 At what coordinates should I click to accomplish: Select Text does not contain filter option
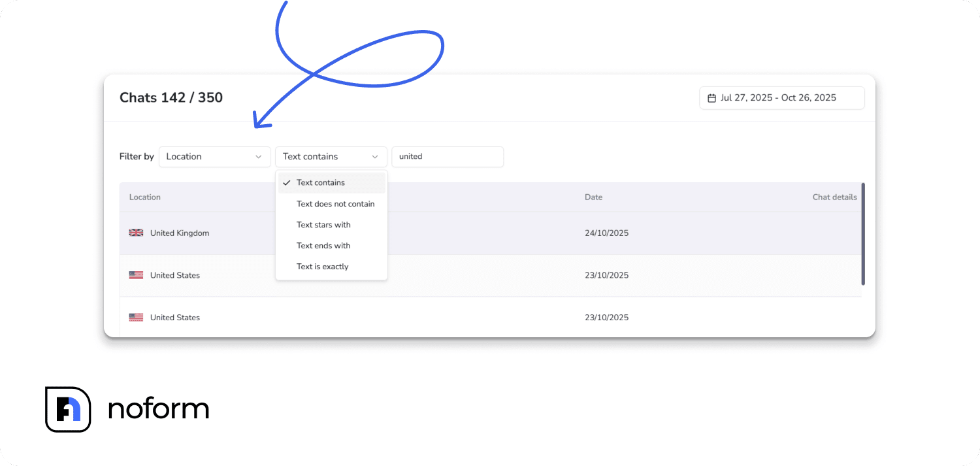tap(335, 203)
